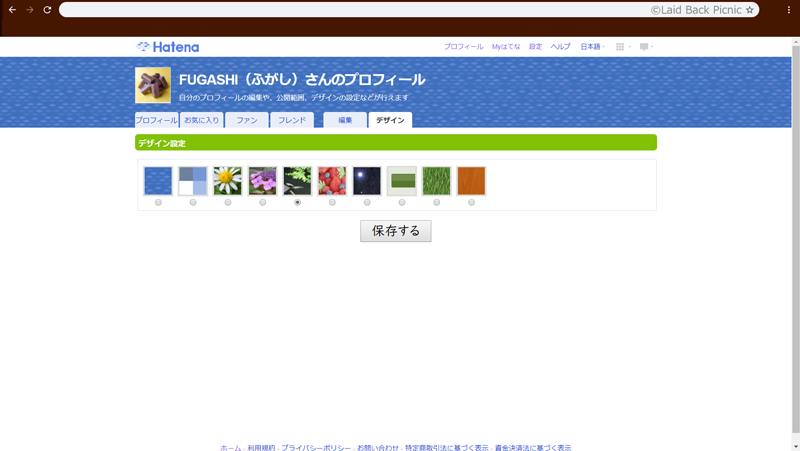Click the blue pattern design thumbnail

(158, 181)
